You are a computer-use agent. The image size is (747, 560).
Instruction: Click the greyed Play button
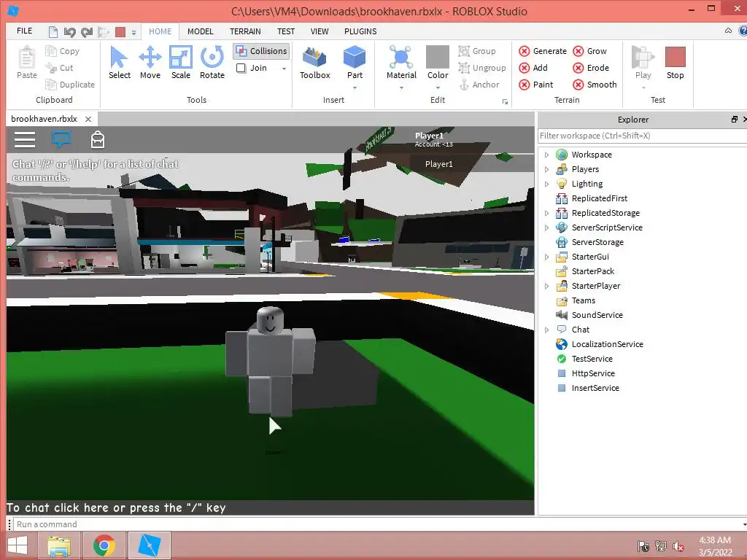[x=643, y=63]
